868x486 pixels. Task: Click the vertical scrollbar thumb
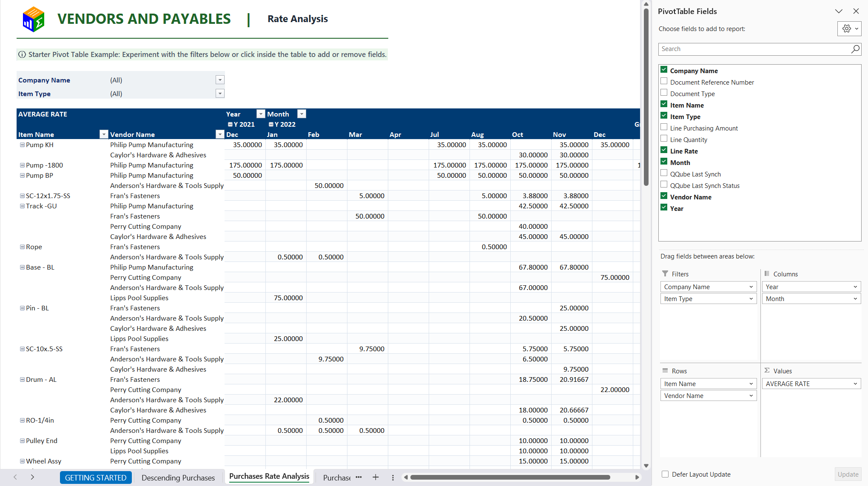[x=646, y=97]
